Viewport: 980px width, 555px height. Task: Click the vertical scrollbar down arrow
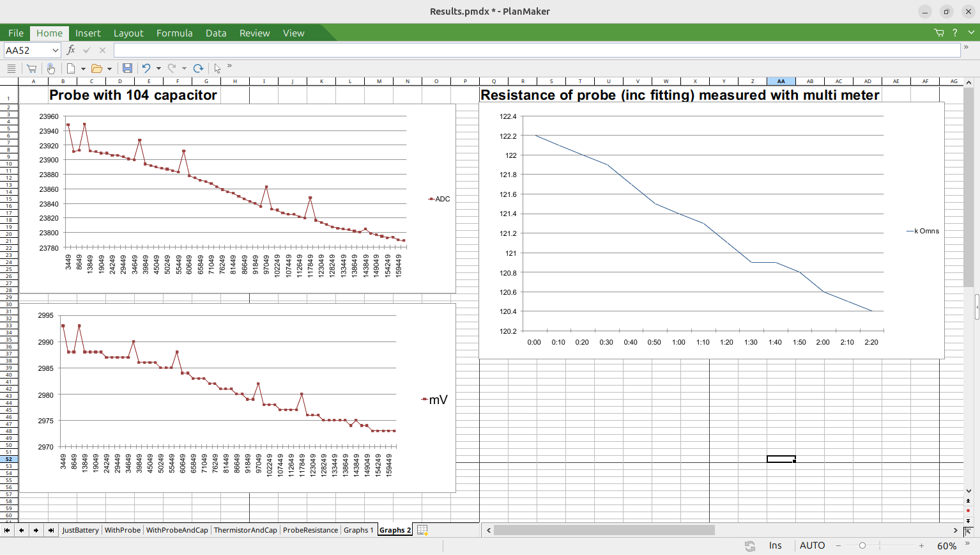[969, 490]
